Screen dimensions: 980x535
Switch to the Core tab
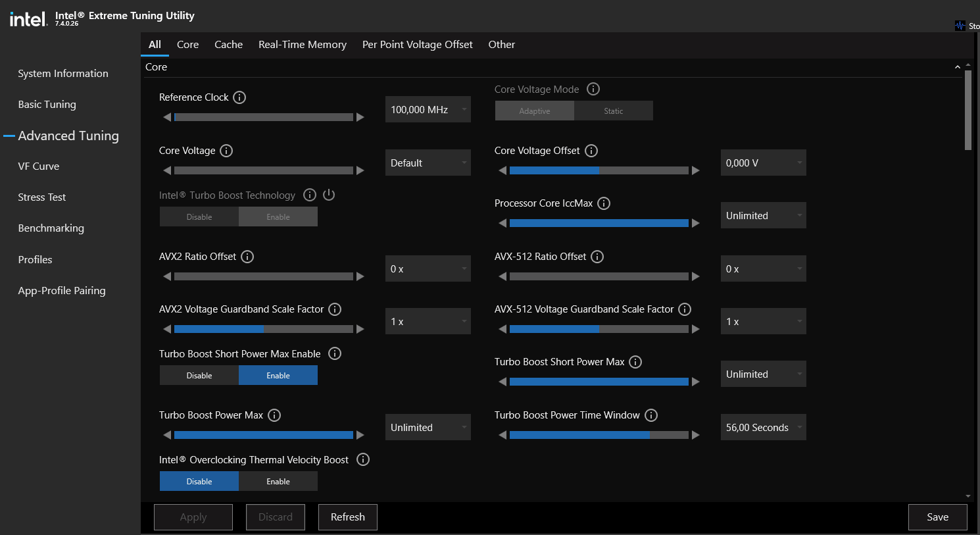pos(187,44)
